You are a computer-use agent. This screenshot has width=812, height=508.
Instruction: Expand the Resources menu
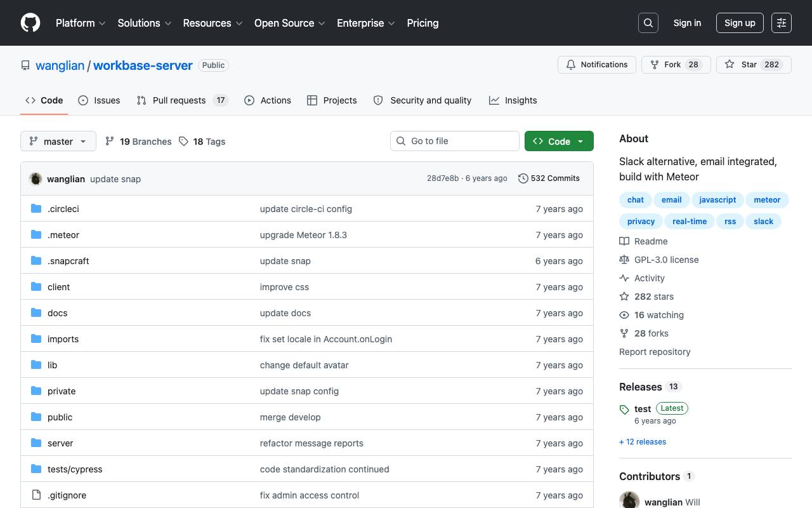[213, 23]
